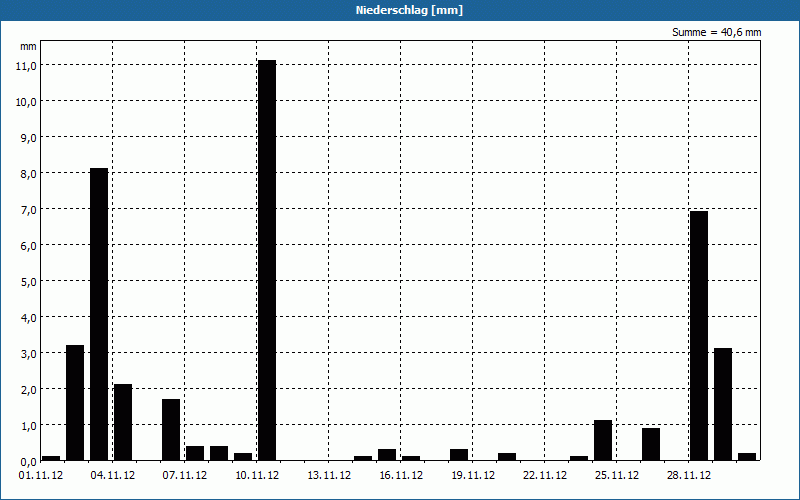Select the 11,0 y-axis value
Viewport: 800px width, 500px height.
[26, 65]
